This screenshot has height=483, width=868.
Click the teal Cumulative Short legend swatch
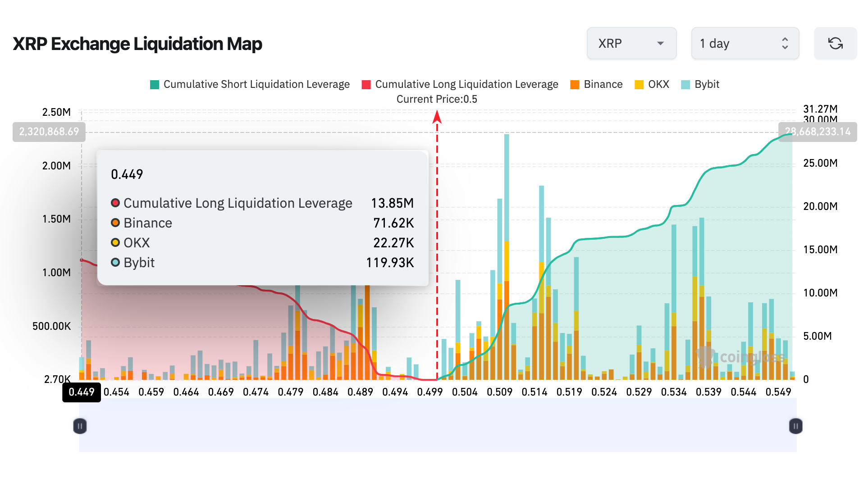[x=155, y=85]
